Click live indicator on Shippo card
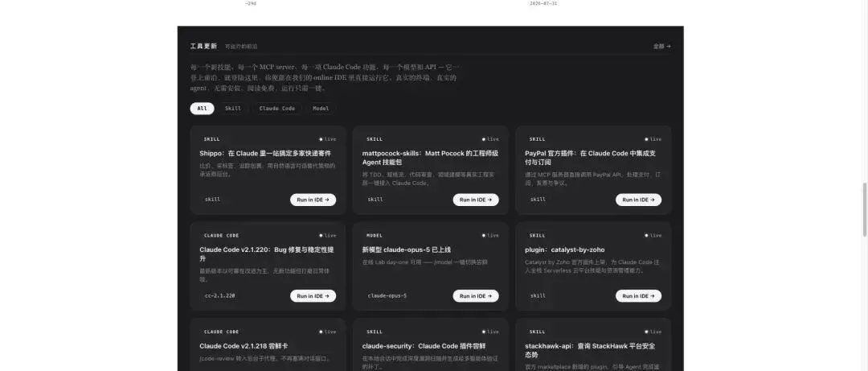The height and width of the screenshot is (371, 868). [328, 139]
